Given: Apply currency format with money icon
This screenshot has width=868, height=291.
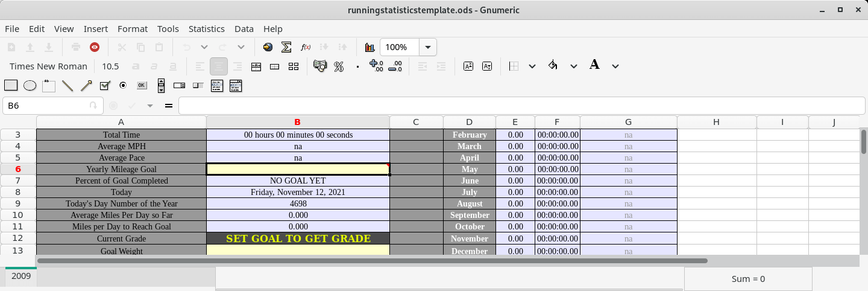Looking at the screenshot, I should 320,66.
